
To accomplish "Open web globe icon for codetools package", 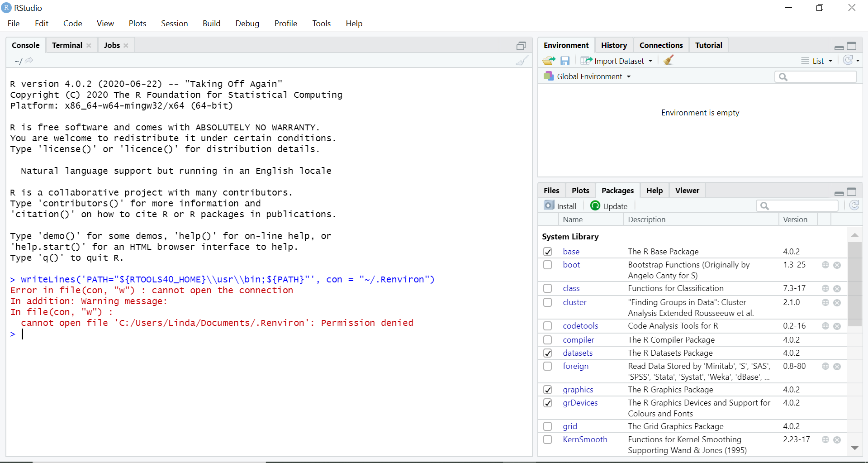I will pos(825,326).
